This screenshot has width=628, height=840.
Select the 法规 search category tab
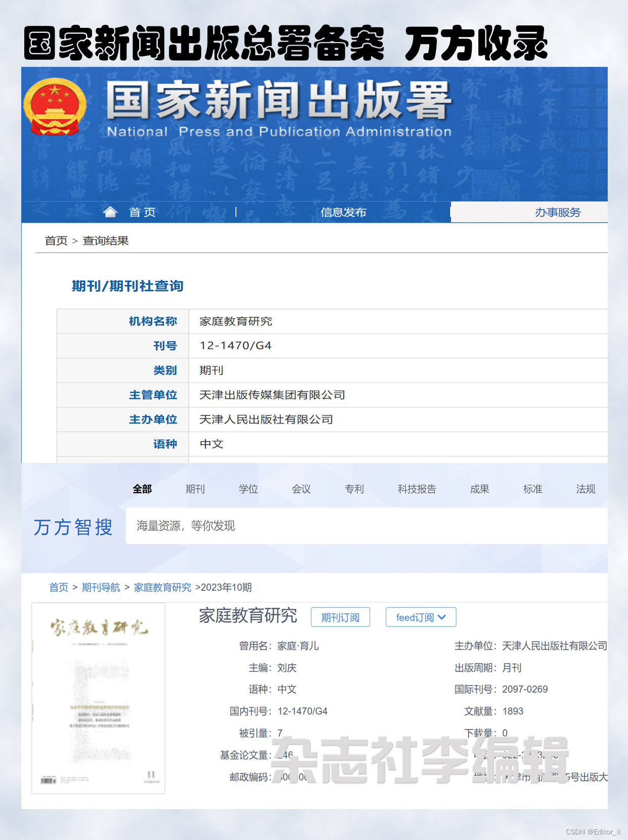click(x=586, y=489)
